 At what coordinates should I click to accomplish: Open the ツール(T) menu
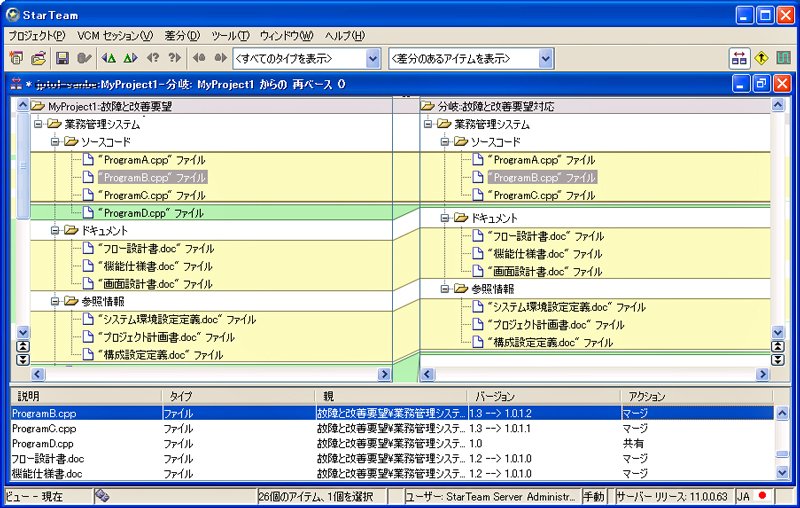pyautogui.click(x=230, y=36)
